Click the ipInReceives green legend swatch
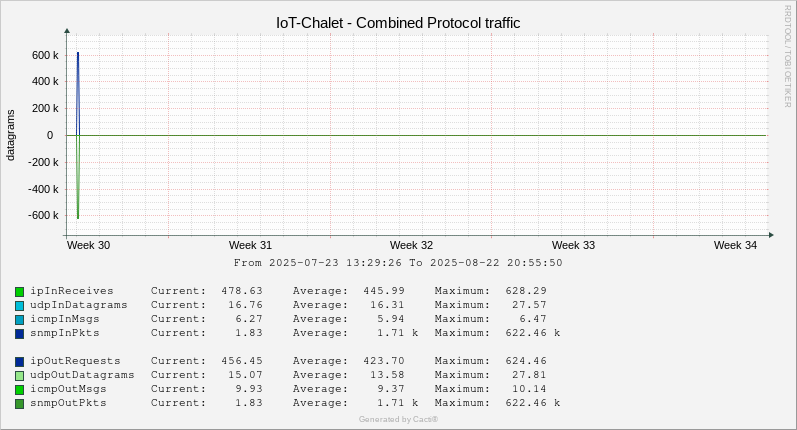 [19, 292]
